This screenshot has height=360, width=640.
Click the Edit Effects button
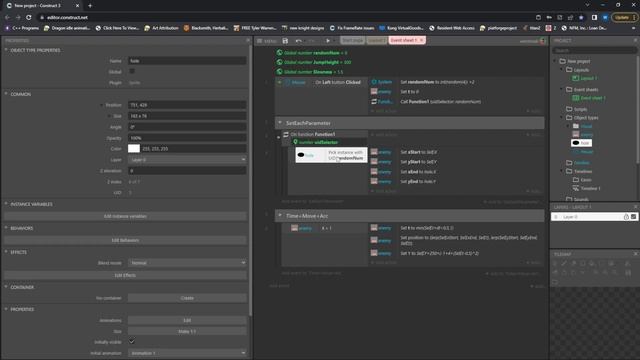pos(125,275)
